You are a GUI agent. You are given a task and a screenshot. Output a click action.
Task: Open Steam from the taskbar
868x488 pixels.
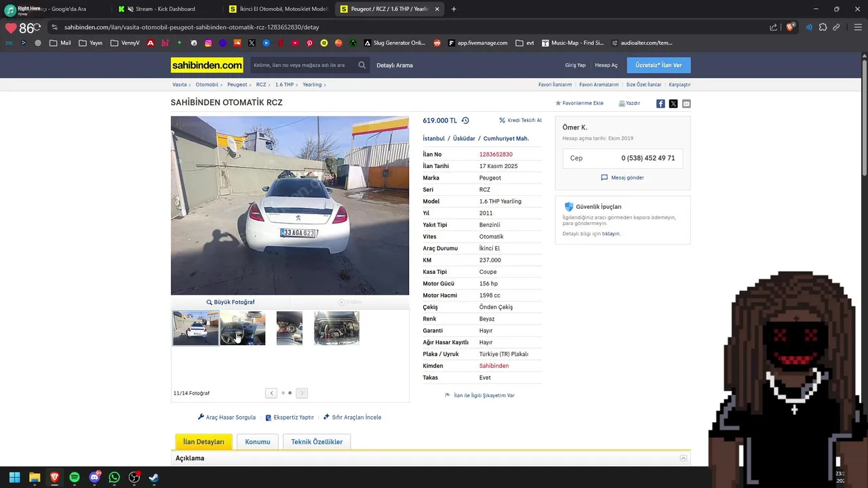tap(154, 477)
